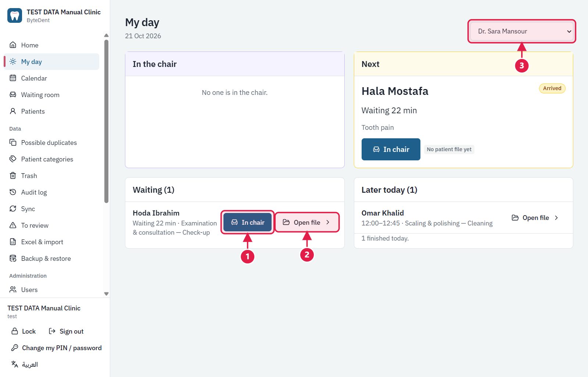Open Possible duplicates page

click(x=52, y=142)
